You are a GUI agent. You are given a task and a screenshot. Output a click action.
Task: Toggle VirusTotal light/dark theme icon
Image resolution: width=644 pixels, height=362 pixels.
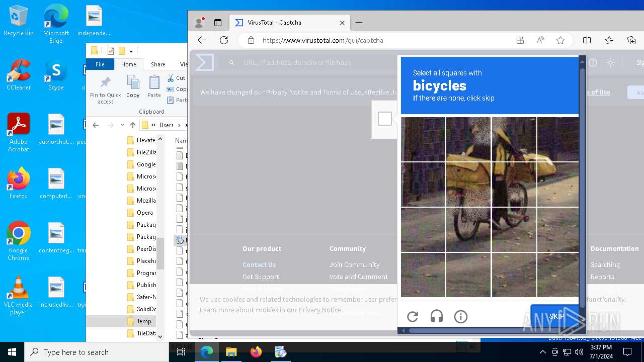[610, 63]
